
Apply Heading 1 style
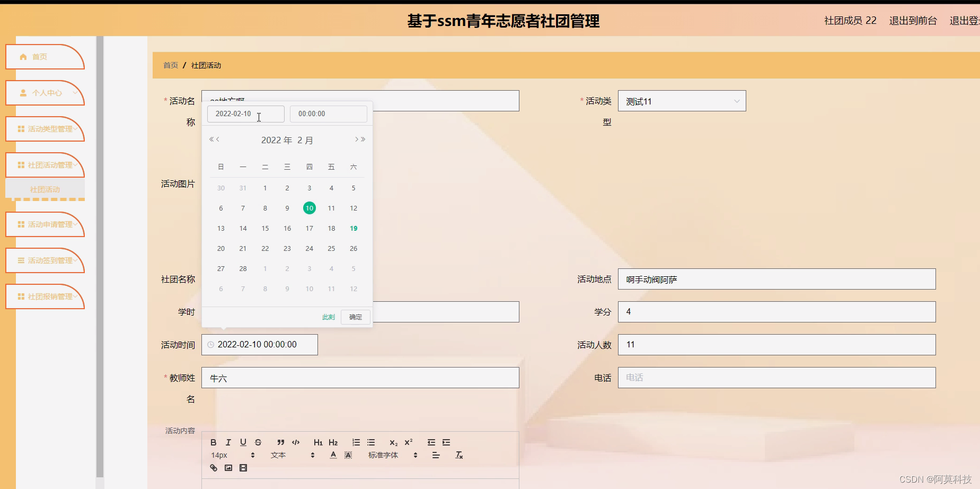pos(318,442)
